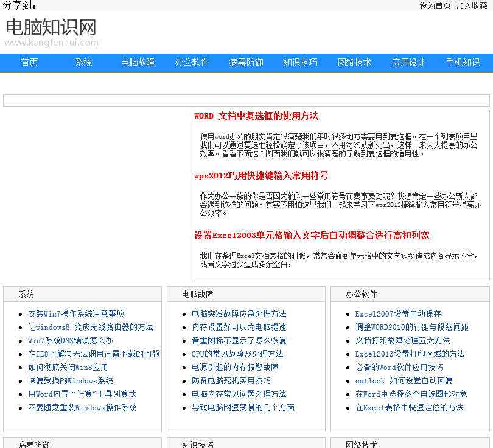493x448 pixels.
Task: Click 用Word内置“计算”工具列算式 link
Action: coord(82,394)
